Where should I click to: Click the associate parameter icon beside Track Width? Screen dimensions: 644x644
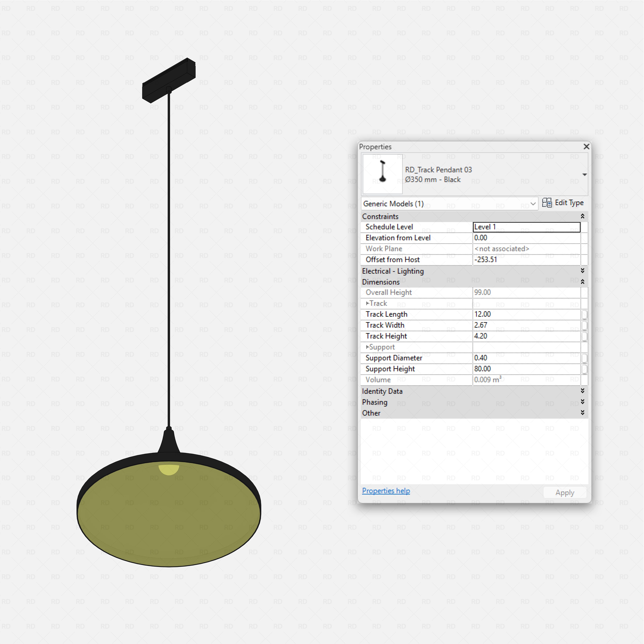(584, 325)
